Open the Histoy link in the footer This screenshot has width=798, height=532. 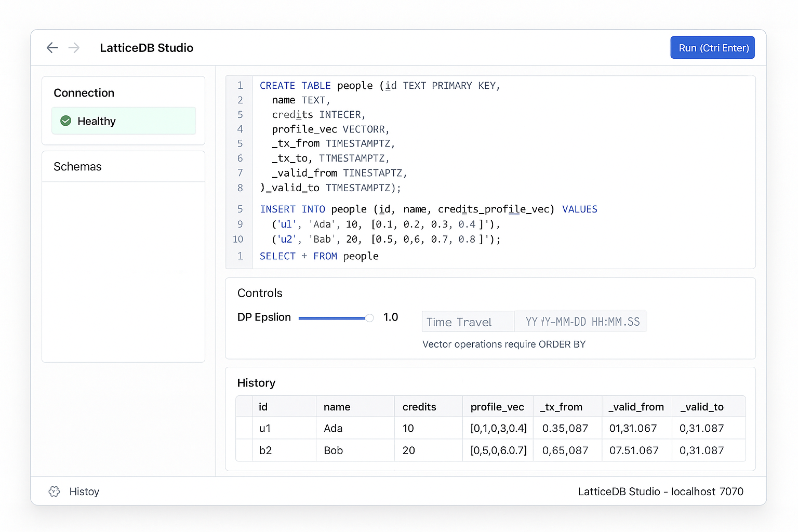point(84,491)
